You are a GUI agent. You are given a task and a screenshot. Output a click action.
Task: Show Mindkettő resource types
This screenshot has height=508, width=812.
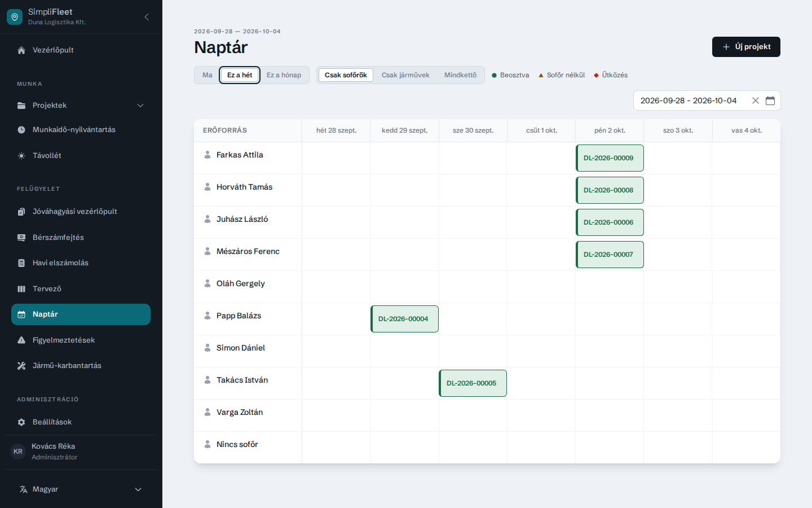pos(460,75)
